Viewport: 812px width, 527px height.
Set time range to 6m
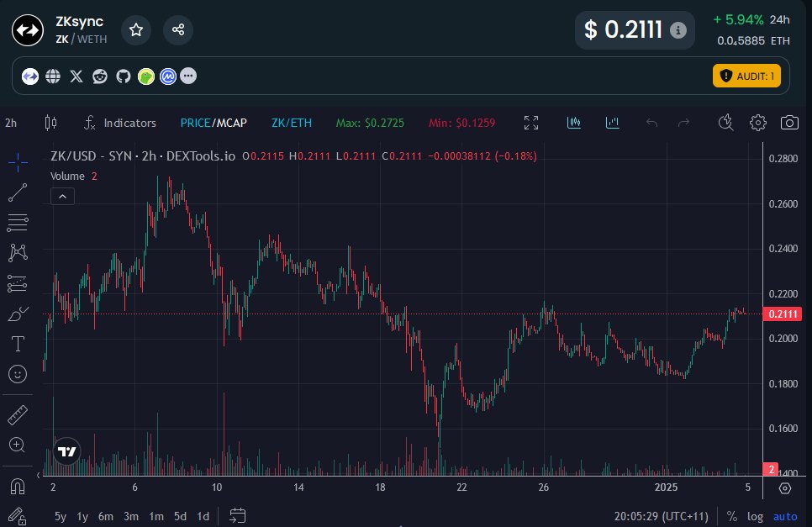coord(106,516)
